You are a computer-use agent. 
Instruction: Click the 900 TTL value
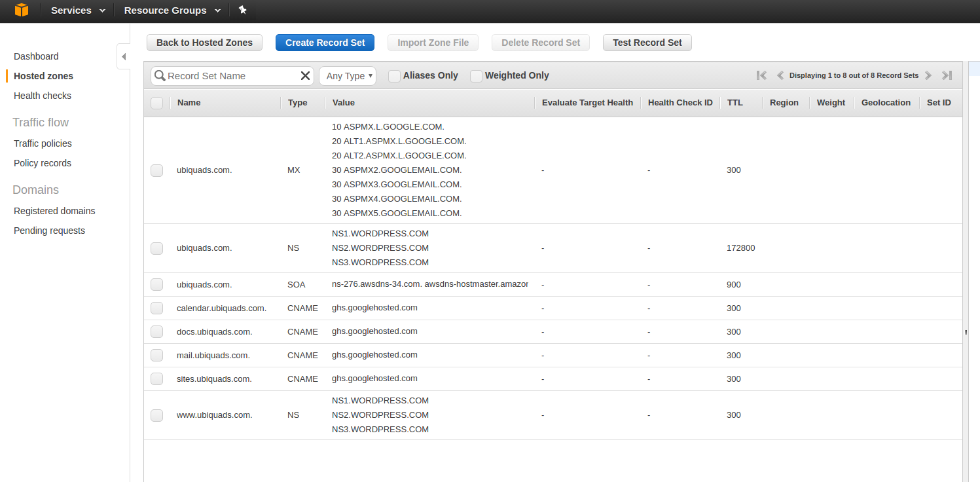[x=734, y=285]
